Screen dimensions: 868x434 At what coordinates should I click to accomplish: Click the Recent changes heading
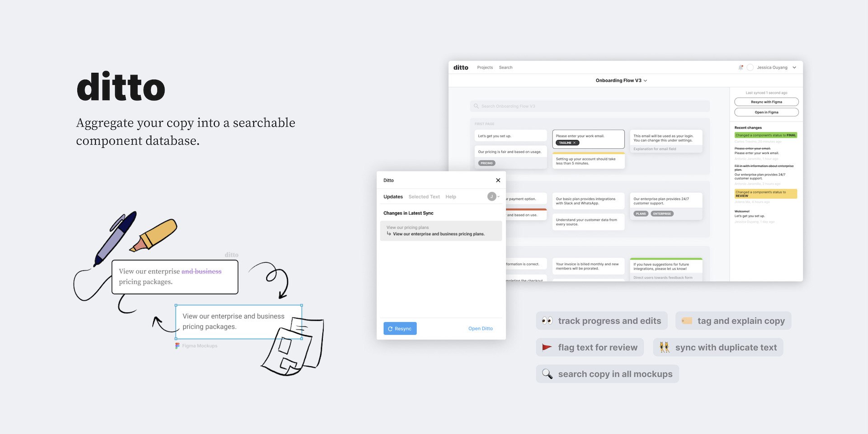[x=748, y=127]
